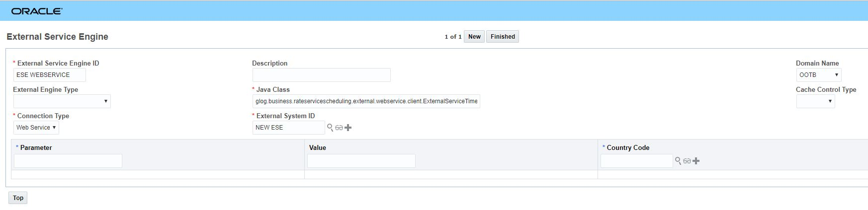868x210 pixels.
Task: Click the Parameter input box
Action: 68,161
